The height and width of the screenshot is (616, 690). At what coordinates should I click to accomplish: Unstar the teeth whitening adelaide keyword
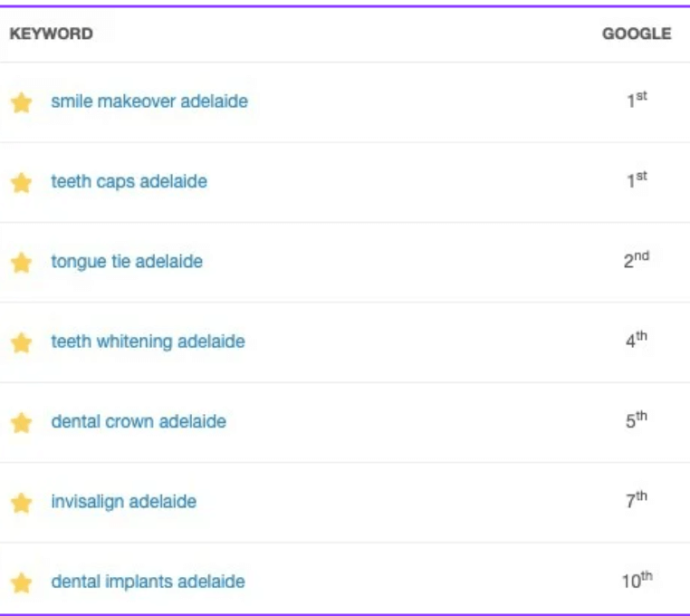pos(22,342)
